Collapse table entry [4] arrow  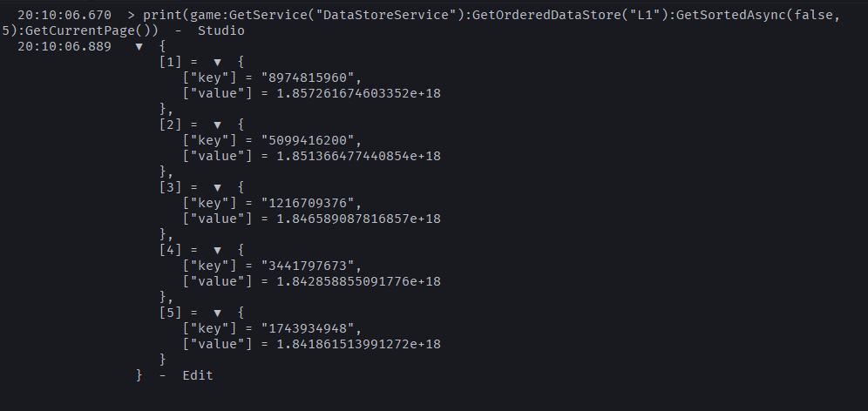tap(218, 251)
